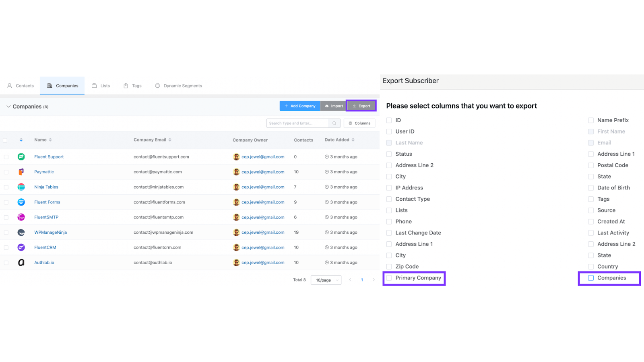
Task: Tick the IP Address export checkbox
Action: 389,188
